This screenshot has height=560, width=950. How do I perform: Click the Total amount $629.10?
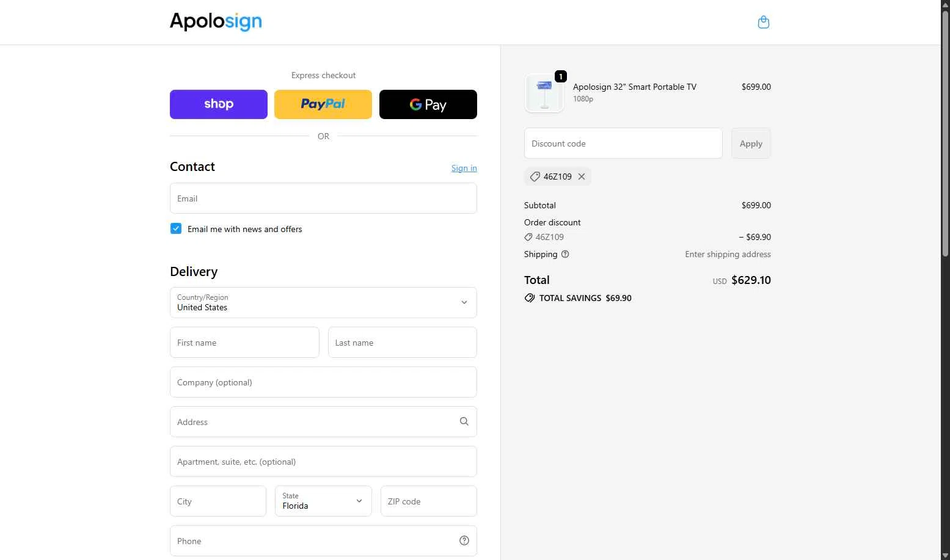click(751, 280)
